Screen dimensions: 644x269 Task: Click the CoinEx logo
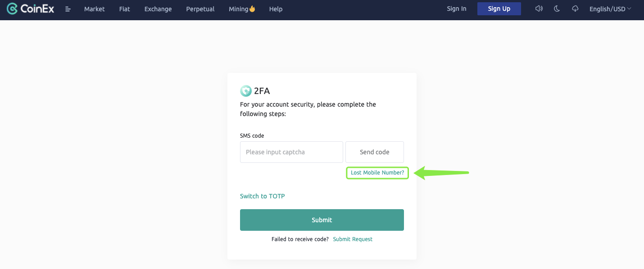point(31,9)
